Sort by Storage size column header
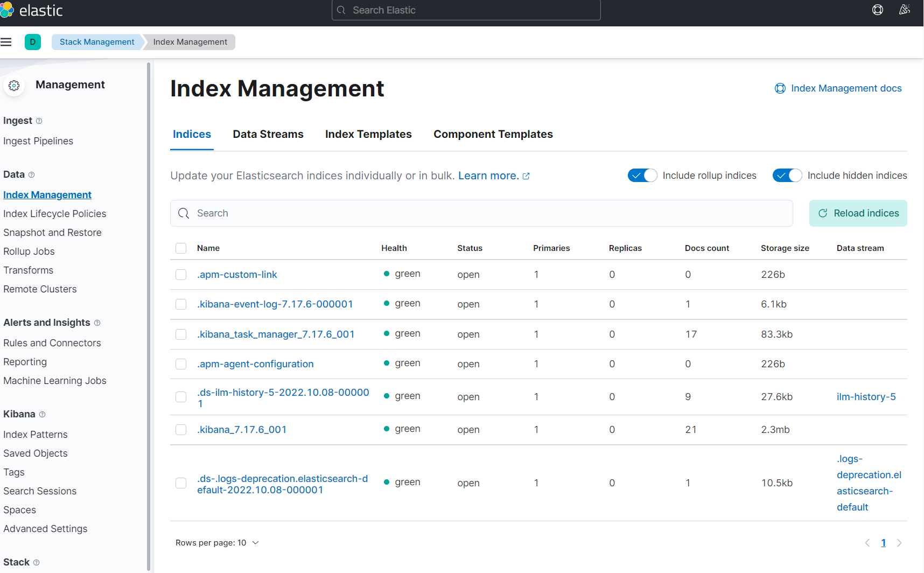Viewport: 924px width, 573px height. tap(785, 248)
